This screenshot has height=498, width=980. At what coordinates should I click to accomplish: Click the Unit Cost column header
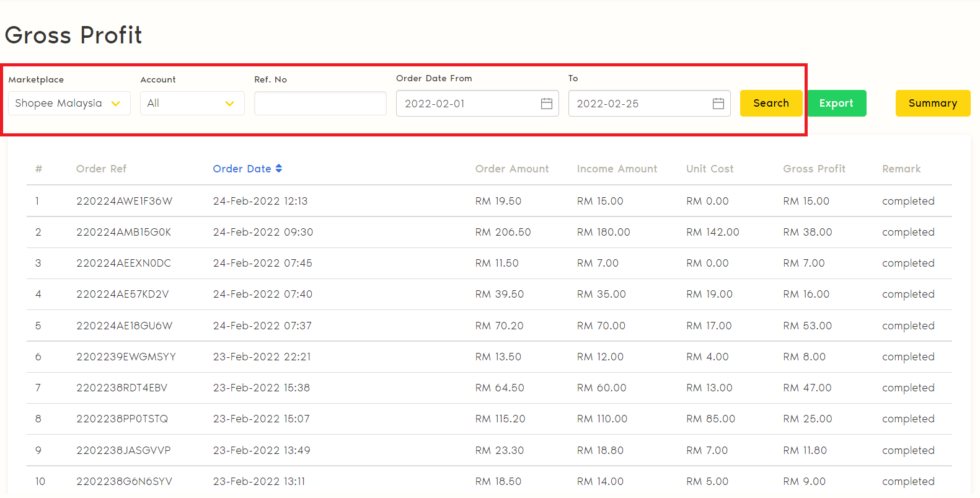click(x=710, y=169)
